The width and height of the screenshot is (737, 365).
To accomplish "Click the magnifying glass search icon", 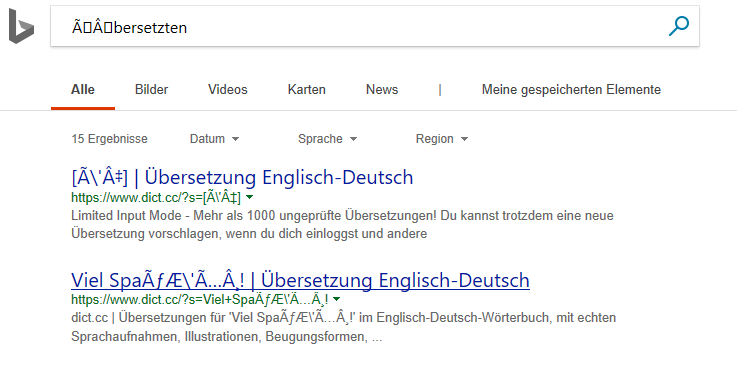I will pos(679,26).
